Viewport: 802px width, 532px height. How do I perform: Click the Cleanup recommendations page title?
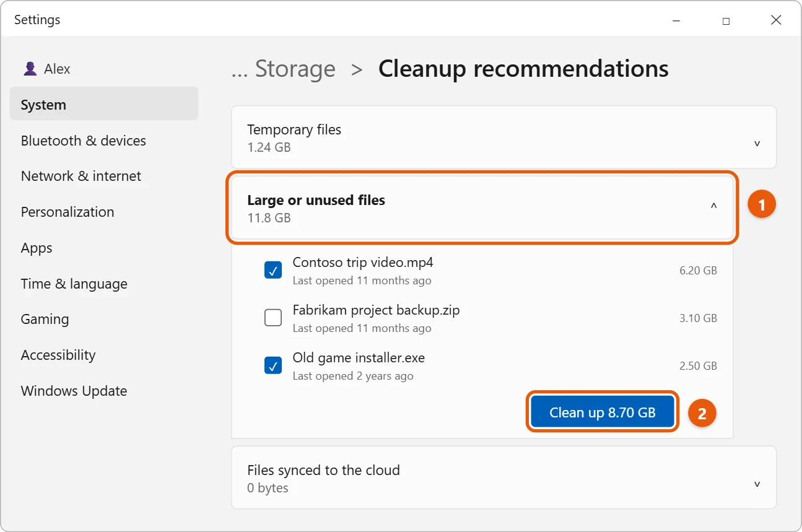(x=523, y=69)
